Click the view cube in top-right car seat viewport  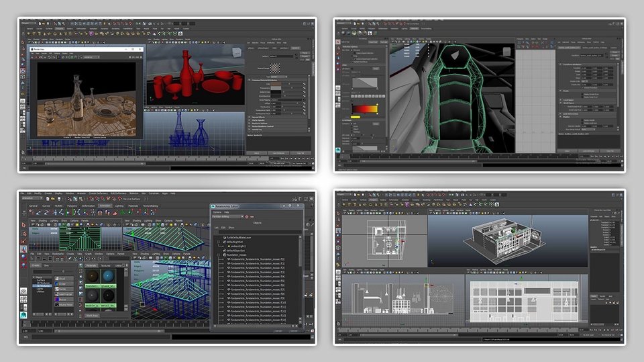pyautogui.click(x=507, y=52)
